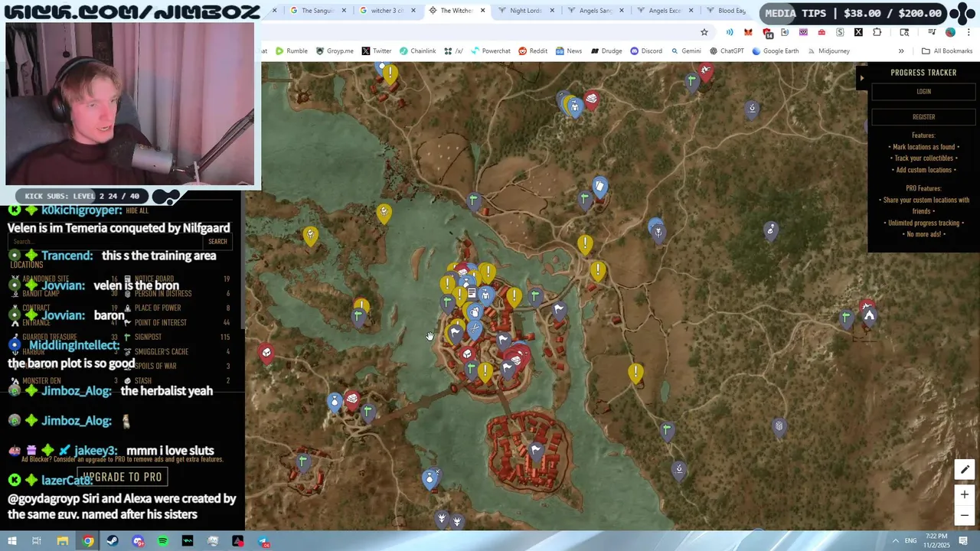Switch to the Angels Sang tab
The image size is (980, 551).
coord(594,11)
